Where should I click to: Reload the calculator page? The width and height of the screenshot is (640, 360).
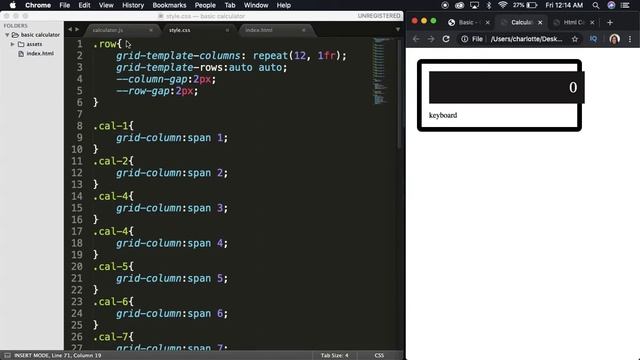pyautogui.click(x=446, y=39)
